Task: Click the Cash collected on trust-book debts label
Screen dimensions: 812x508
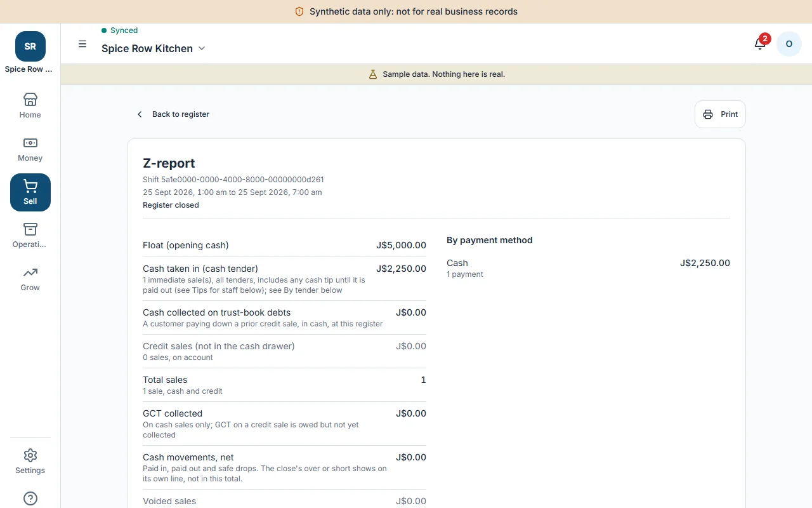Action: (216, 312)
